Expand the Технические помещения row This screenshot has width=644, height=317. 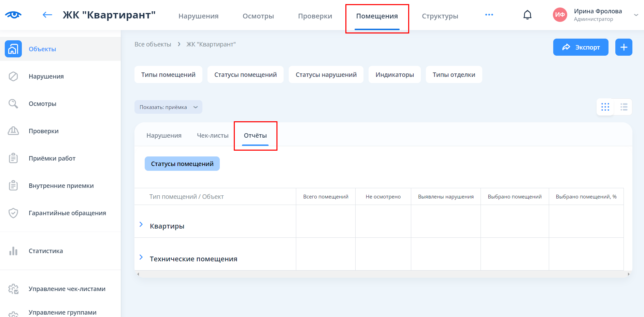point(141,257)
